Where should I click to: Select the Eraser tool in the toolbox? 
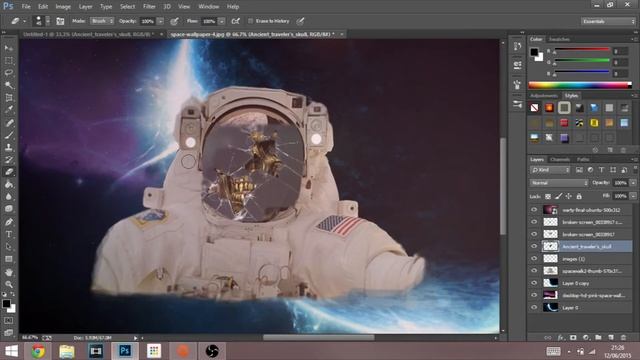pyautogui.click(x=9, y=172)
